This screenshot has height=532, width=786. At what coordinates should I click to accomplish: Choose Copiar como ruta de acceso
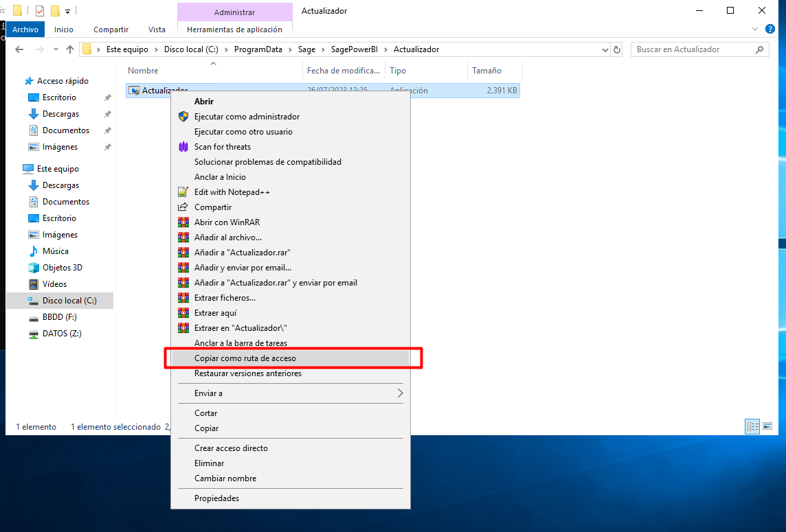(291, 358)
